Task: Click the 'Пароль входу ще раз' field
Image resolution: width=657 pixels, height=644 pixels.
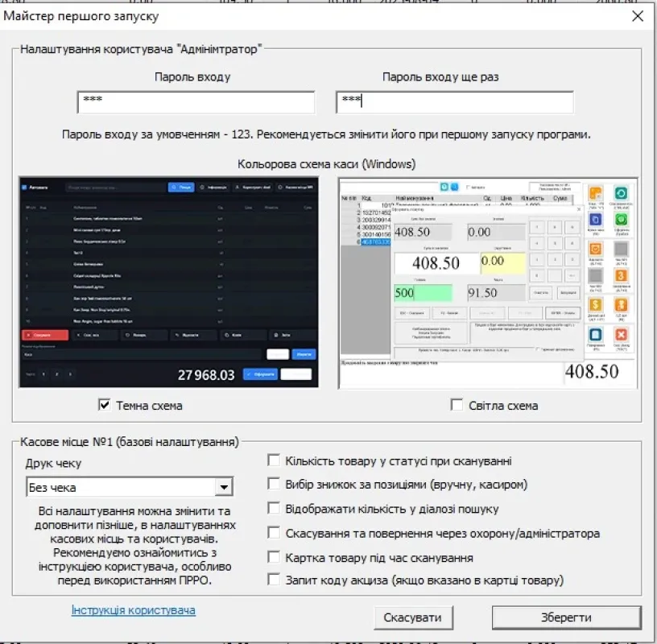Action: 454,102
